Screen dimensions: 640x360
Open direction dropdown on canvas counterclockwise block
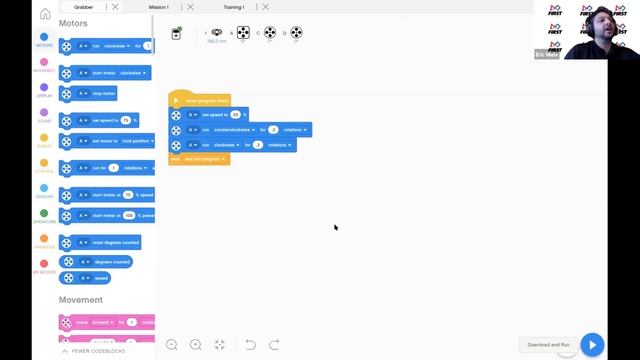[234, 130]
